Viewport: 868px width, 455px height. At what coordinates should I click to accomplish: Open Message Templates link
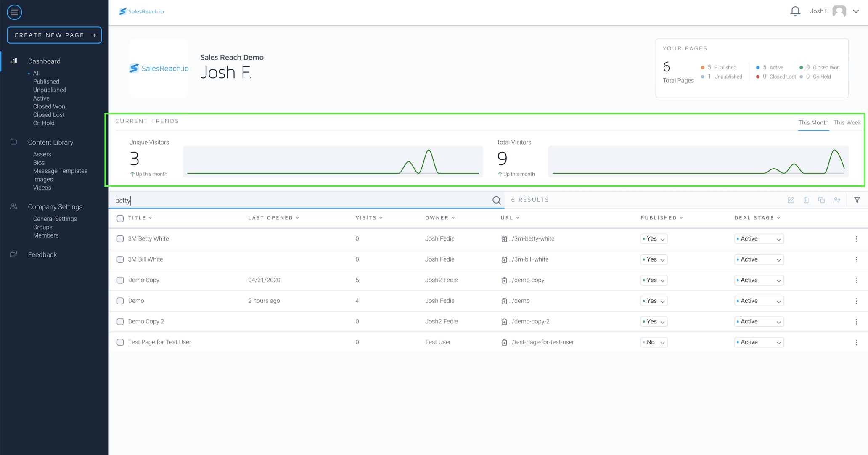pyautogui.click(x=60, y=171)
